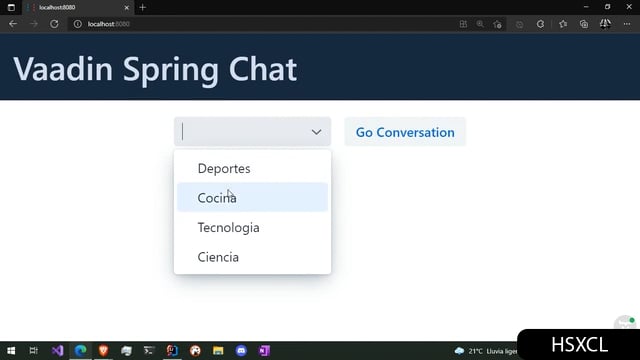Click the Vaadin Spring Chat heading
Image resolution: width=640 pixels, height=360 pixels.
click(x=155, y=69)
